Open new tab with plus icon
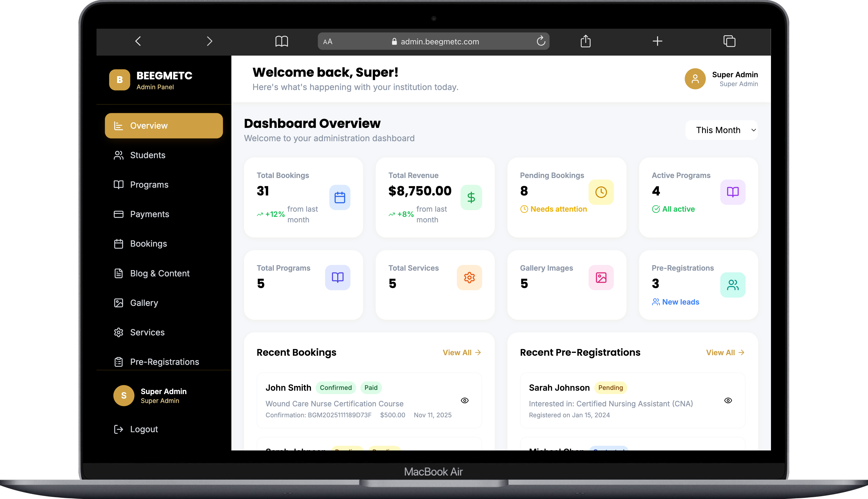 [657, 41]
